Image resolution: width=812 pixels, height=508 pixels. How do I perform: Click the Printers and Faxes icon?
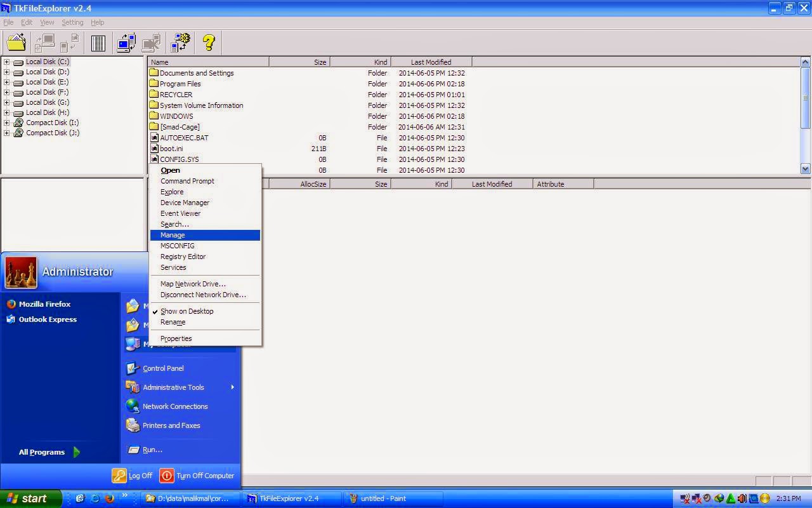pos(133,425)
